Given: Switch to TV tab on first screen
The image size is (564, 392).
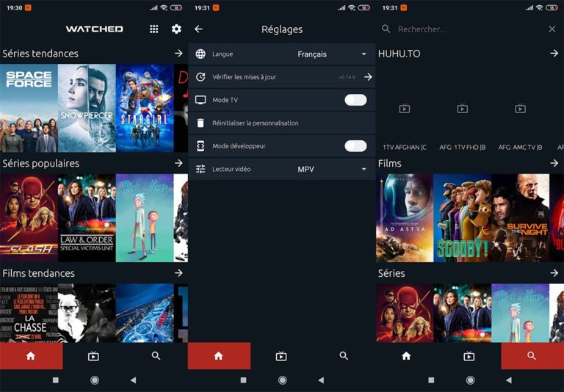Looking at the screenshot, I should pyautogui.click(x=93, y=356).
